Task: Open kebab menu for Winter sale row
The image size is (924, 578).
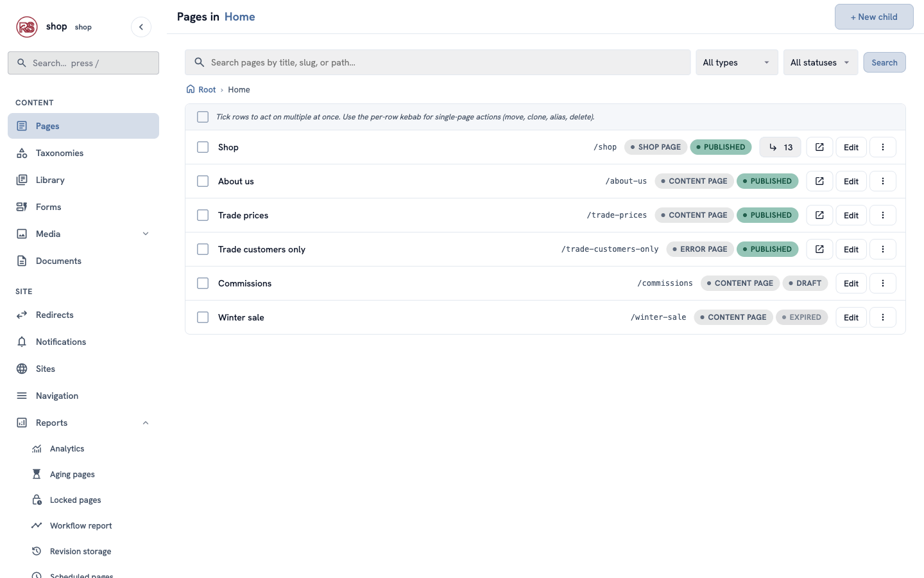Action: pyautogui.click(x=883, y=317)
